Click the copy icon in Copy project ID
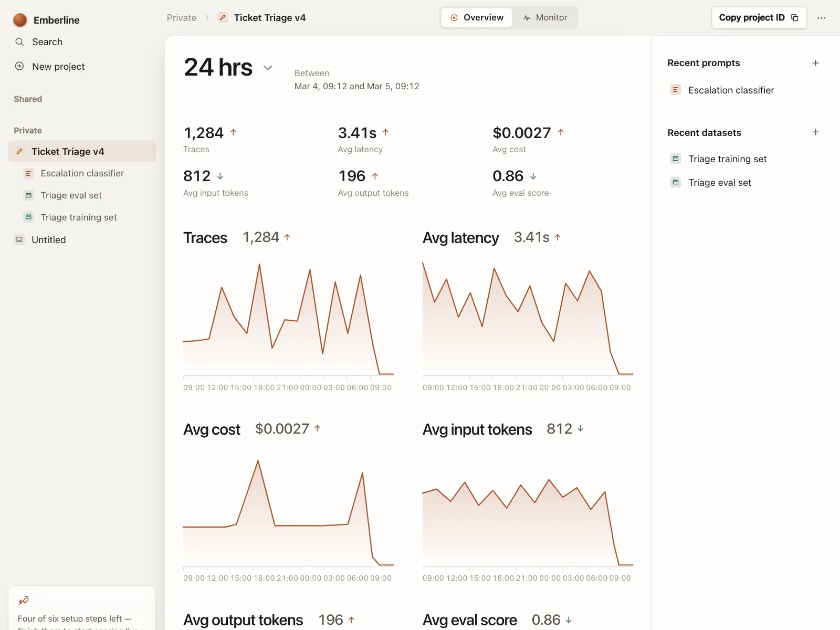 [795, 18]
